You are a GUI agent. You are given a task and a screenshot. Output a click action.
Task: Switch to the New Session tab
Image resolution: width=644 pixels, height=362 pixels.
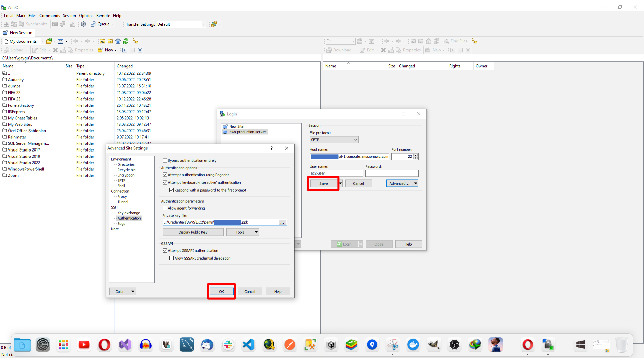[18, 33]
